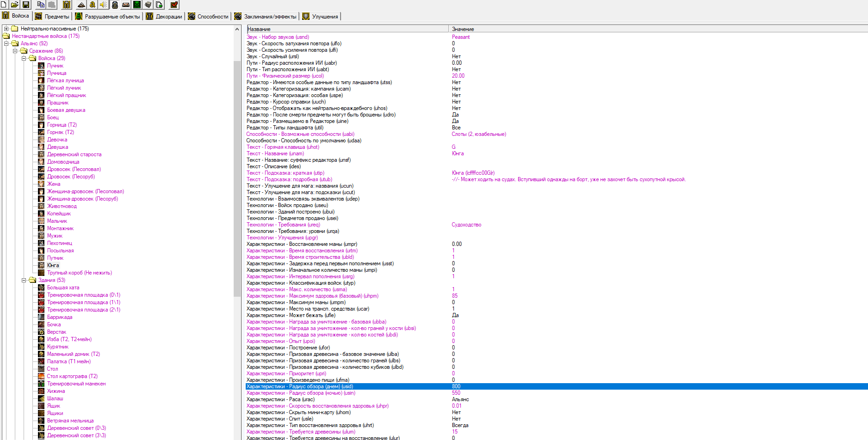868x440 pixels.
Task: Click the 'Слоты (2, юзабельные)' abilities value
Action: point(479,134)
